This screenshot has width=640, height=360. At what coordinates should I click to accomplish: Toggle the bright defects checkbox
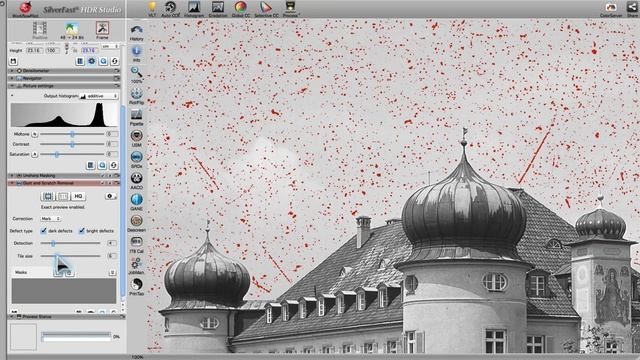82,231
